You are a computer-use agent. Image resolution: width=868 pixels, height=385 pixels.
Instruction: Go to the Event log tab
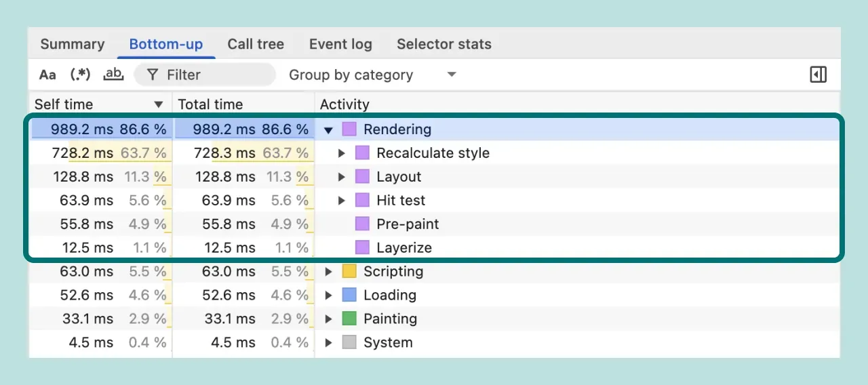coord(340,45)
